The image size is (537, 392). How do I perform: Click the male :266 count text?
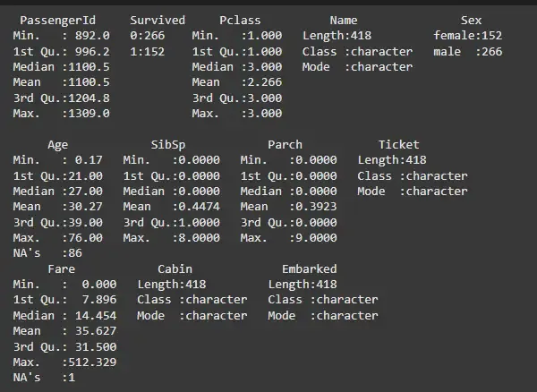(467, 51)
